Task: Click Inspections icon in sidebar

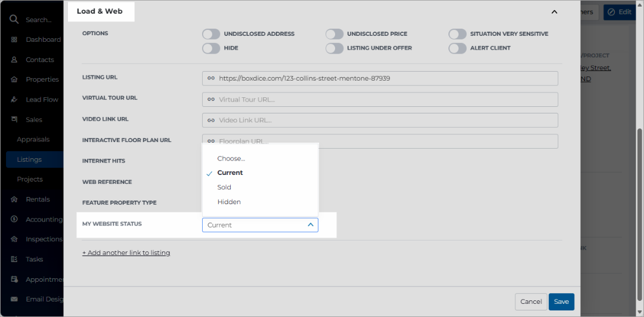Action: pos(14,239)
